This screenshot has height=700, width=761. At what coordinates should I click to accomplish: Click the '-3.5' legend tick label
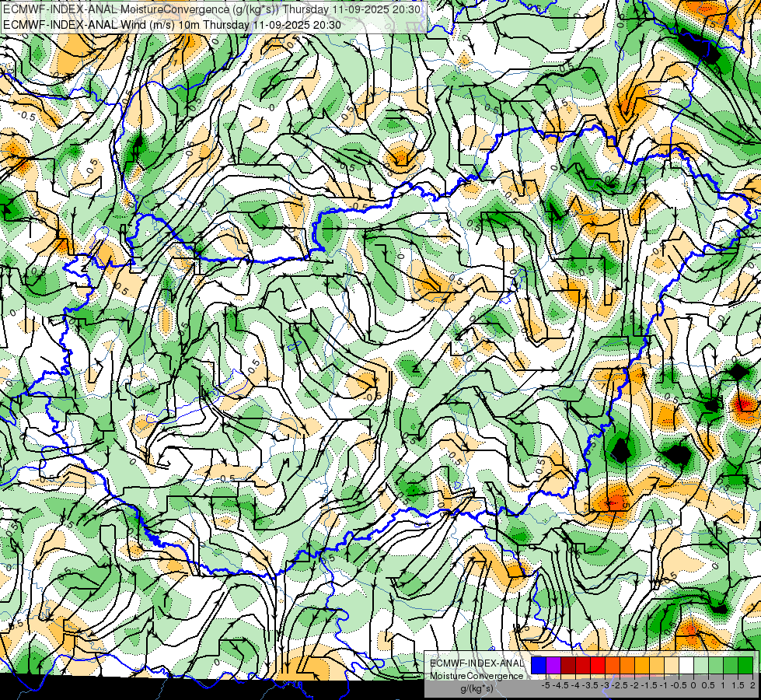(x=590, y=685)
